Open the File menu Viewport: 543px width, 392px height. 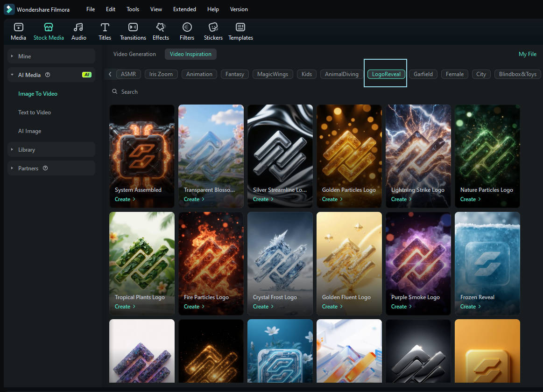(x=91, y=9)
